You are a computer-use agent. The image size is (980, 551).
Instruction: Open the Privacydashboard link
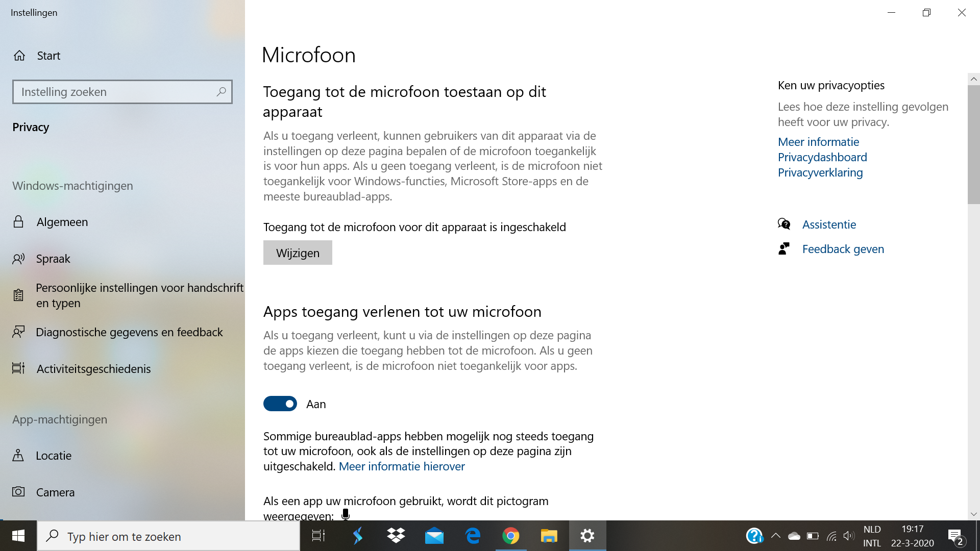pos(822,157)
